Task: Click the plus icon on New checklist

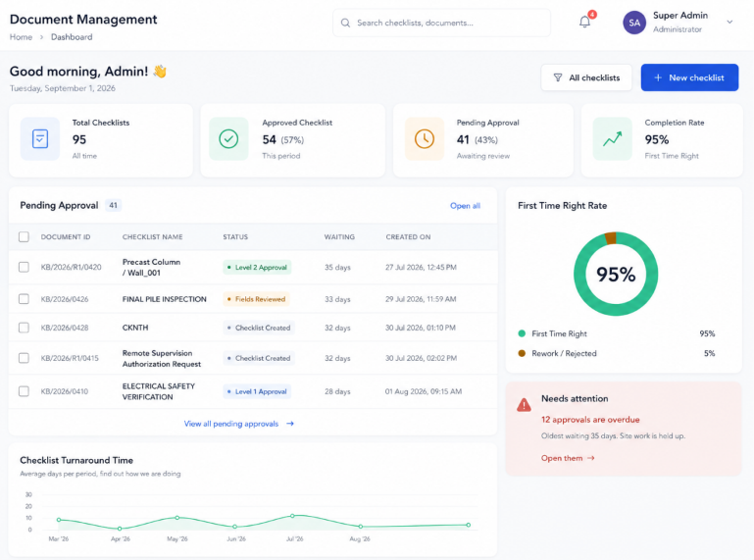Action: 658,77
